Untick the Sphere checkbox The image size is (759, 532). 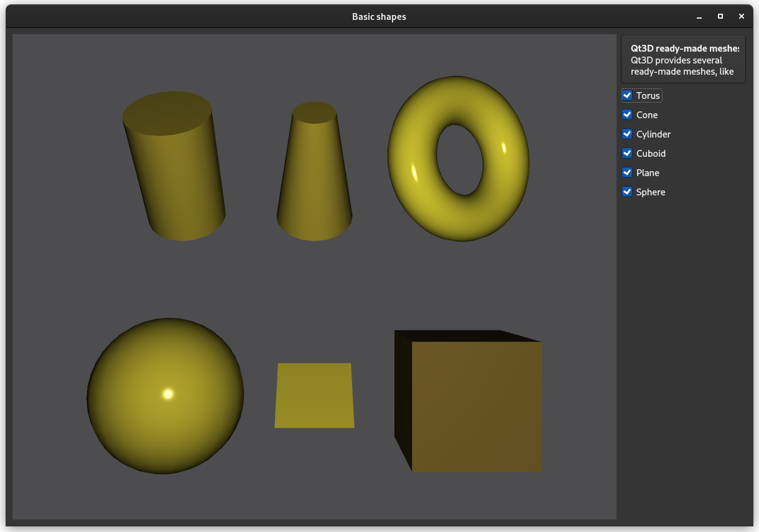(627, 192)
